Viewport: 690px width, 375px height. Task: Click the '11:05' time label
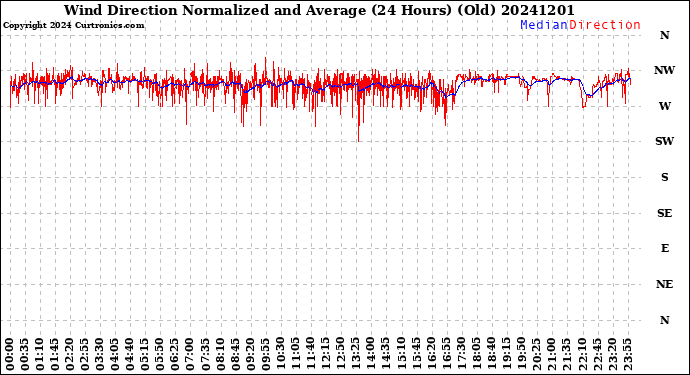(296, 354)
